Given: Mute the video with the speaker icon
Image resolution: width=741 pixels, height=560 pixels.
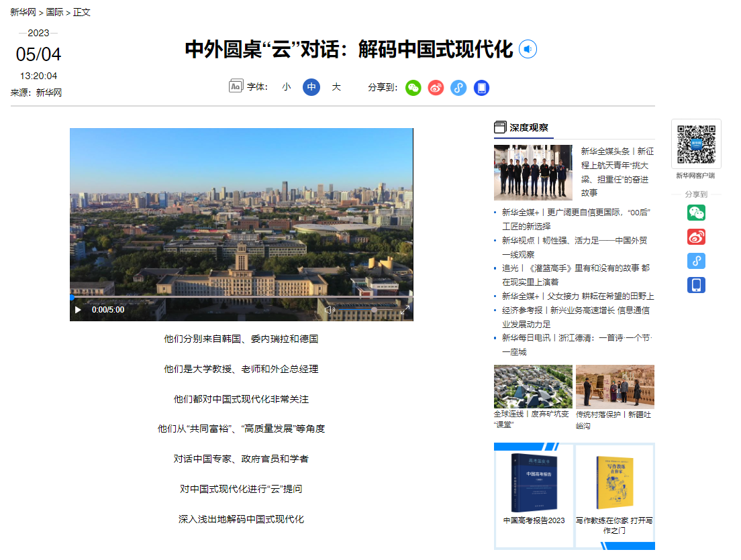Looking at the screenshot, I should pyautogui.click(x=330, y=310).
